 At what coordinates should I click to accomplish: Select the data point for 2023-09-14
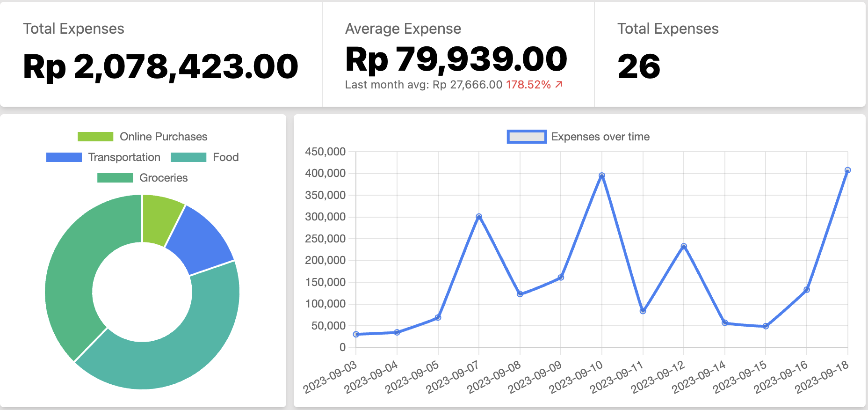[x=725, y=323]
